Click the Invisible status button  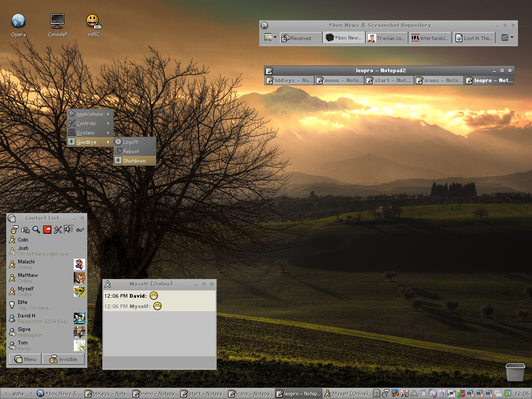pos(63,359)
